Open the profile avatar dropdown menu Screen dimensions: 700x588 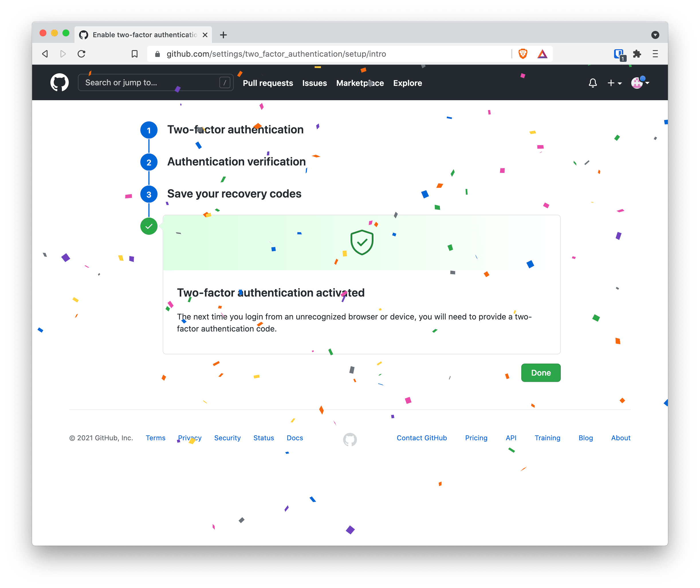pos(640,82)
